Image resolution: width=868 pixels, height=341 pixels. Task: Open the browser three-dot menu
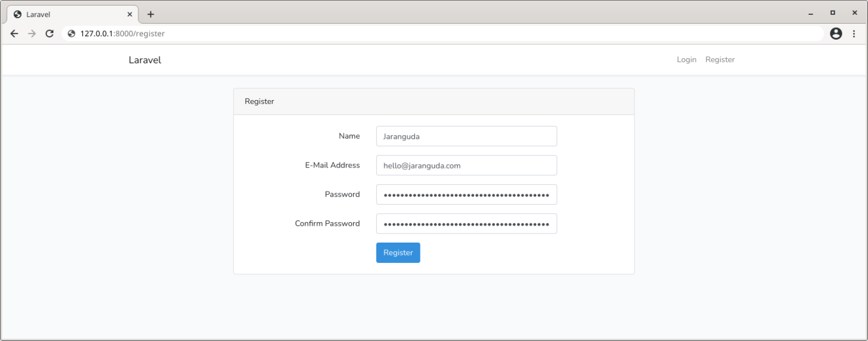pyautogui.click(x=854, y=33)
